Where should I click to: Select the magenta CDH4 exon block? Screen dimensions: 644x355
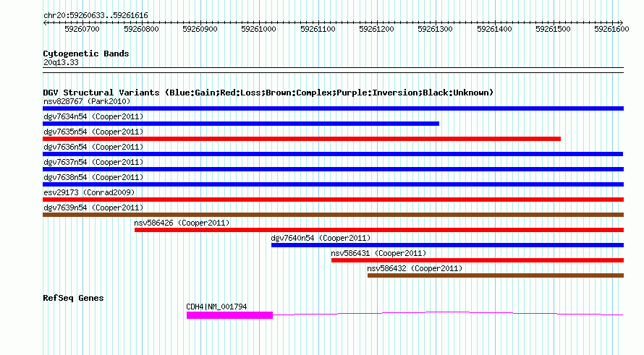(229, 315)
